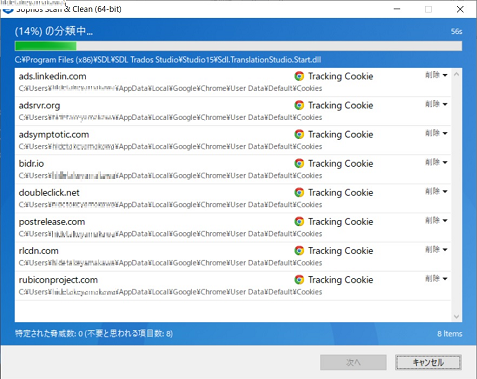
Task: Click the Chrome icon in ads.linkedin.com row
Action: coord(299,76)
